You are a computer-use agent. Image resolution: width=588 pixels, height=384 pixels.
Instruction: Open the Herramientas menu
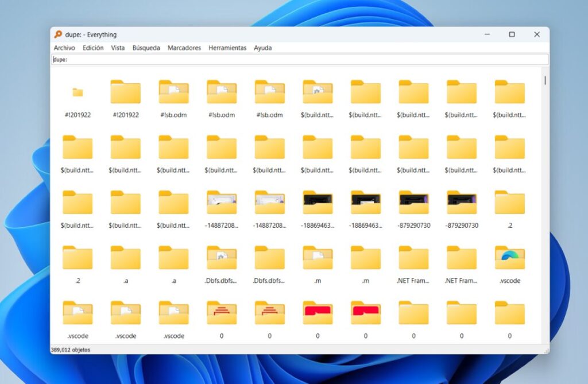(x=227, y=48)
